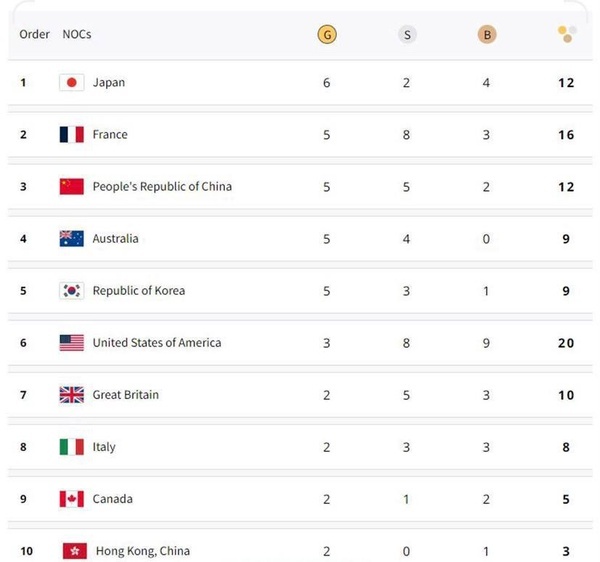Click the NOCs column header
This screenshot has width=600, height=562.
77,35
